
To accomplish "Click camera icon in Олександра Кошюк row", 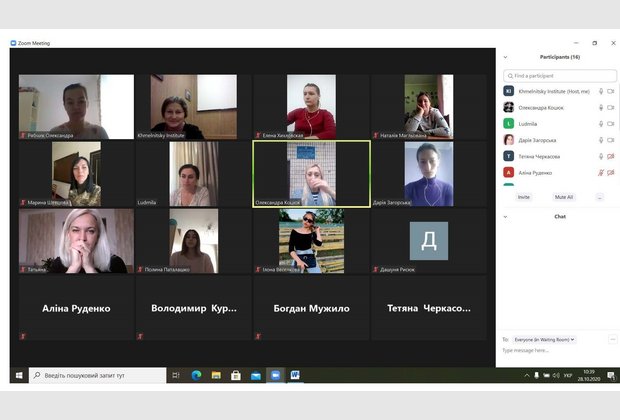I will [611, 108].
